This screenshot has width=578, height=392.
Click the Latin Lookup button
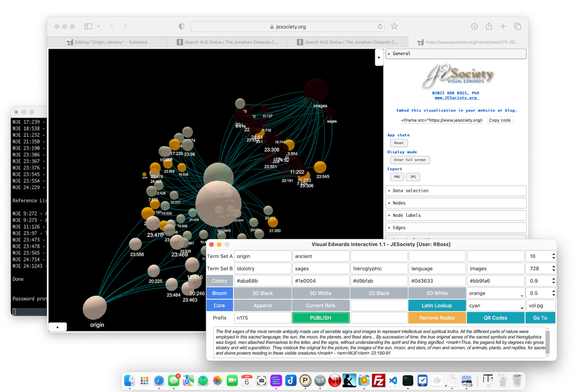(x=437, y=306)
